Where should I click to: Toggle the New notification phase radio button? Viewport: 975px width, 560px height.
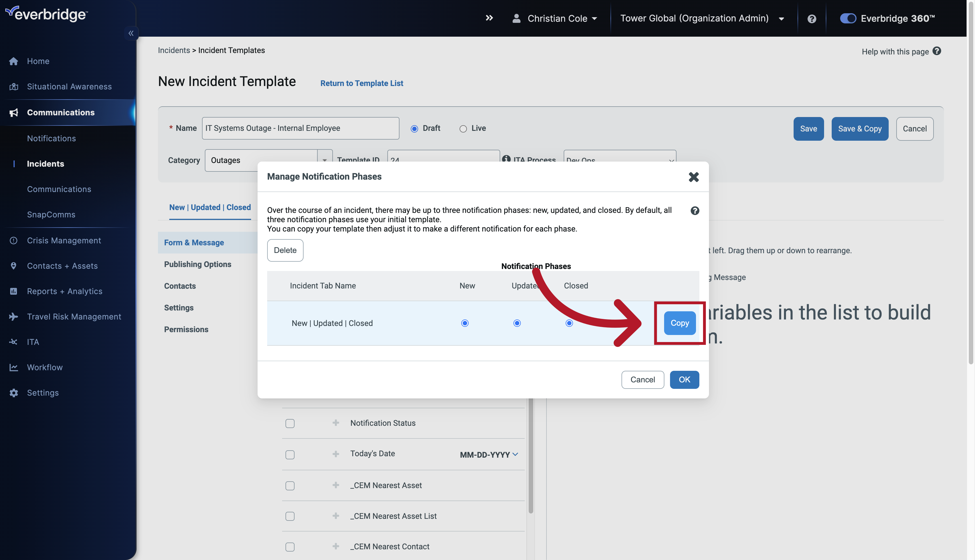pos(465,323)
